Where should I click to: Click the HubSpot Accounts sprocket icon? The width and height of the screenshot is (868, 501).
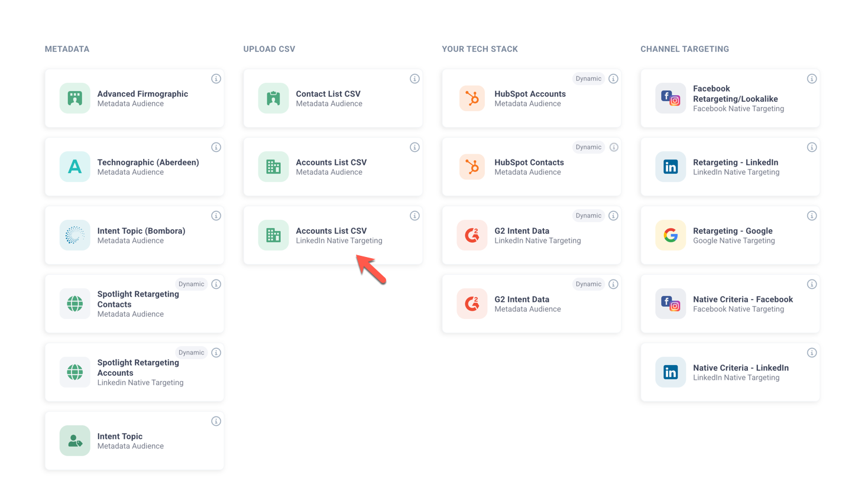click(472, 98)
